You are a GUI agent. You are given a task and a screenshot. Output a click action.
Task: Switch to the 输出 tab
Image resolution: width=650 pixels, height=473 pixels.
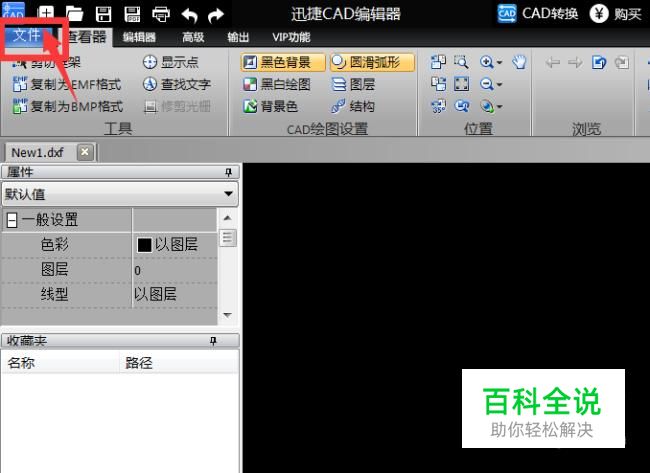tap(238, 37)
